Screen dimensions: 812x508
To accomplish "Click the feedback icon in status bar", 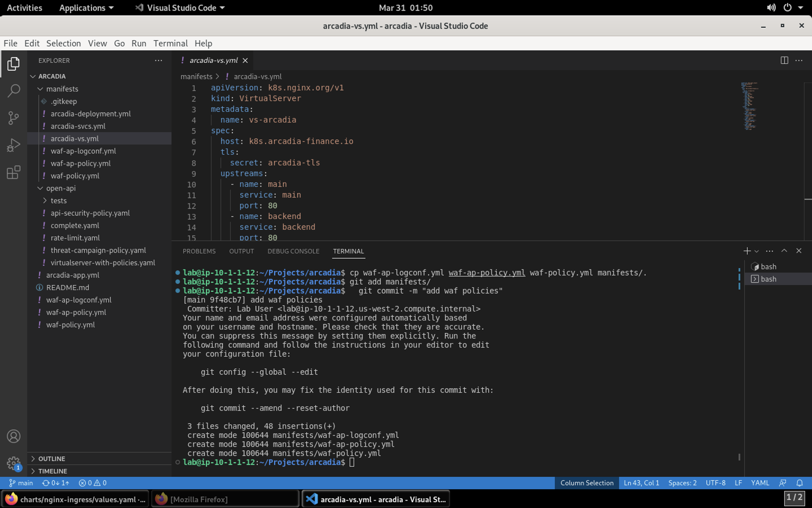I will (x=782, y=483).
